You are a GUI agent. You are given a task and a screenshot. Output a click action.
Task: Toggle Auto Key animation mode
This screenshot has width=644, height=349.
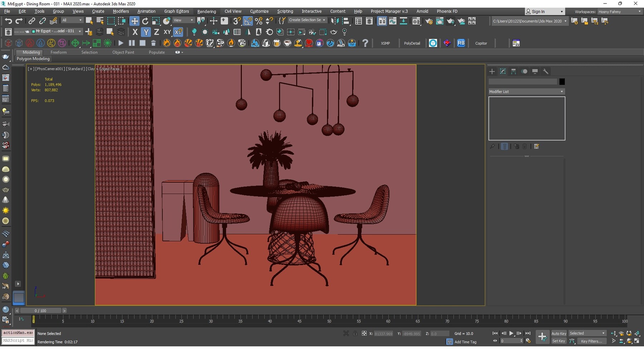click(558, 333)
